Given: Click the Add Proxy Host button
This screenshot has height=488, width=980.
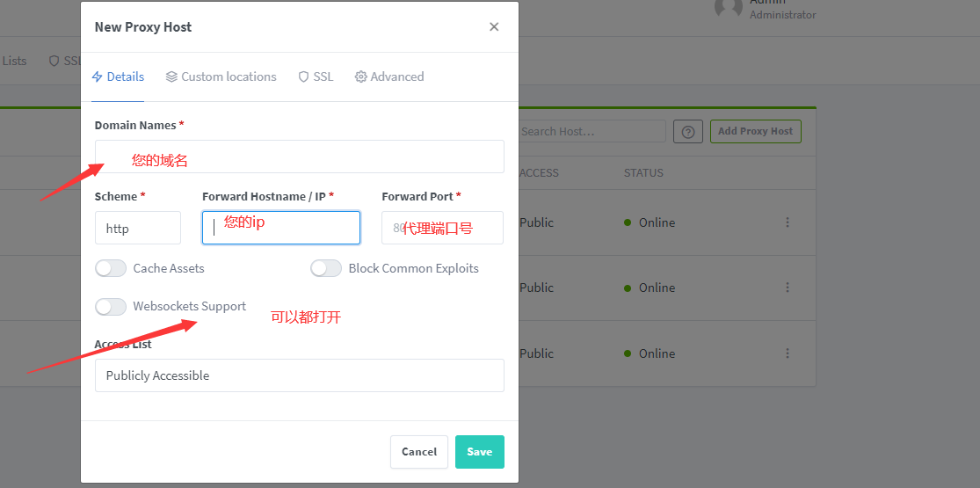Looking at the screenshot, I should [x=755, y=132].
